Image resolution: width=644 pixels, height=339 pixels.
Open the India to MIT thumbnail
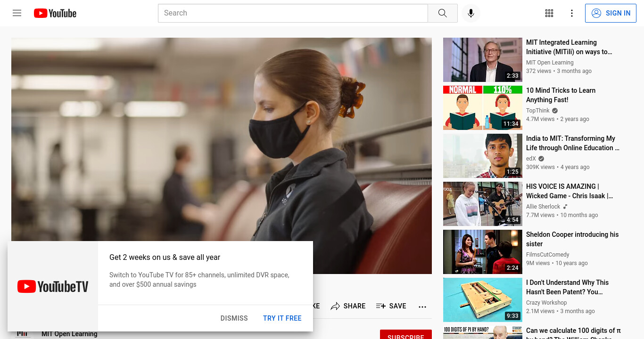tap(483, 156)
